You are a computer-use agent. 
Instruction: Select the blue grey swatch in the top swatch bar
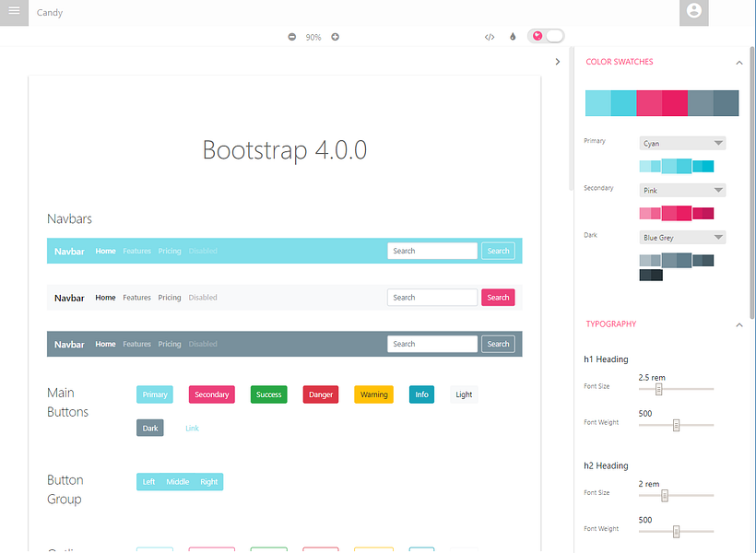pos(700,103)
